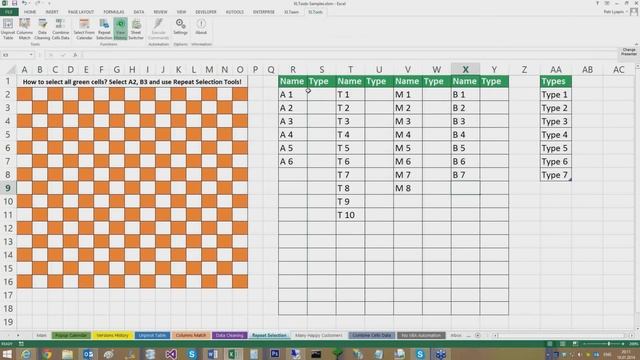The width and height of the screenshot is (640, 360).
Task: Click the formula bar input field
Action: [x=349, y=55]
